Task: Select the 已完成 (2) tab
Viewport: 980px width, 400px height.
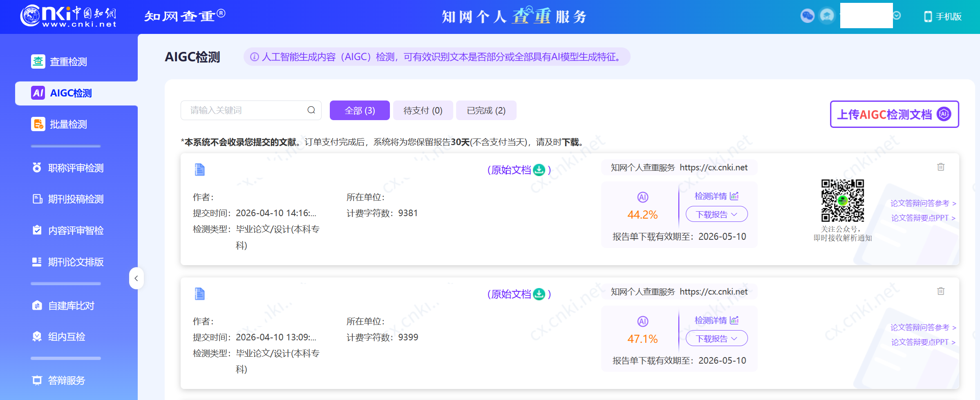Action: [x=486, y=110]
